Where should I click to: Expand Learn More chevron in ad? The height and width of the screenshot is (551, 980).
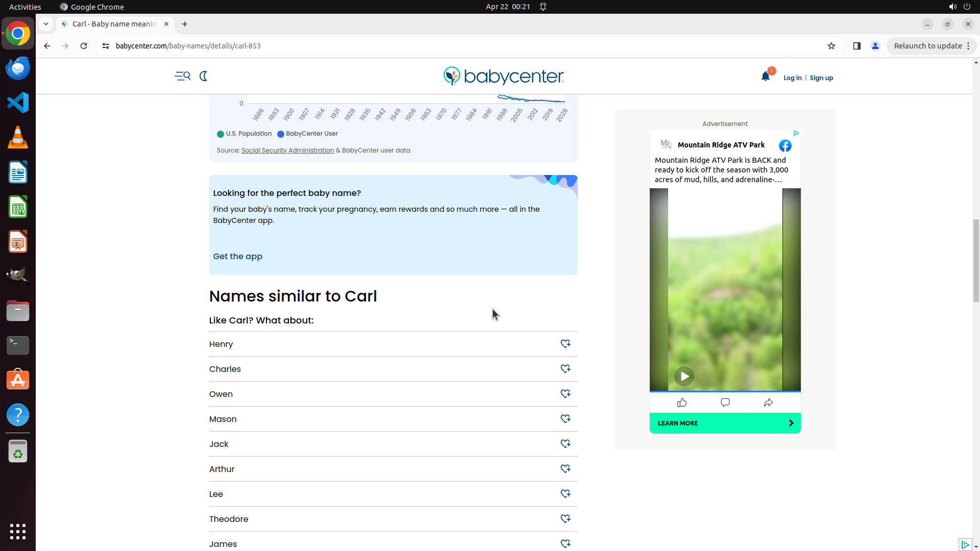click(791, 423)
